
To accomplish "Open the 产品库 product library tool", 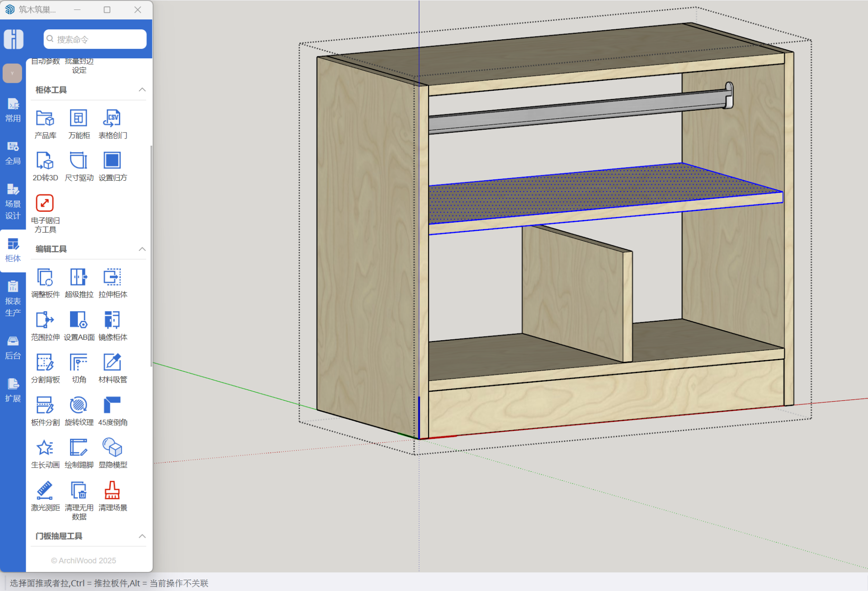I will (x=45, y=119).
